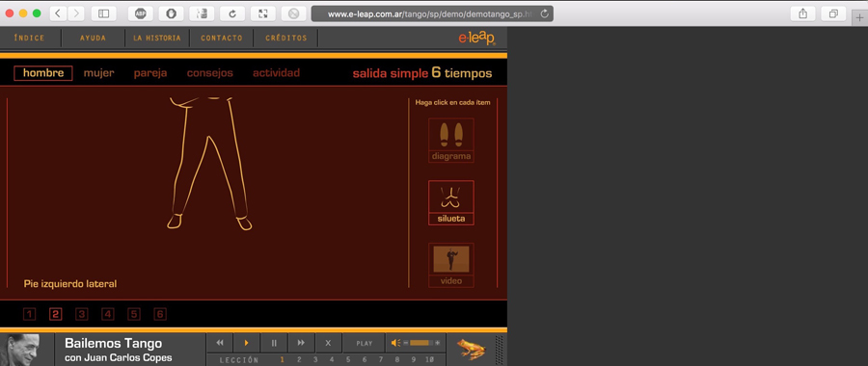868x366 pixels.
Task: Open ÍNDICE in top menu
Action: (x=29, y=39)
